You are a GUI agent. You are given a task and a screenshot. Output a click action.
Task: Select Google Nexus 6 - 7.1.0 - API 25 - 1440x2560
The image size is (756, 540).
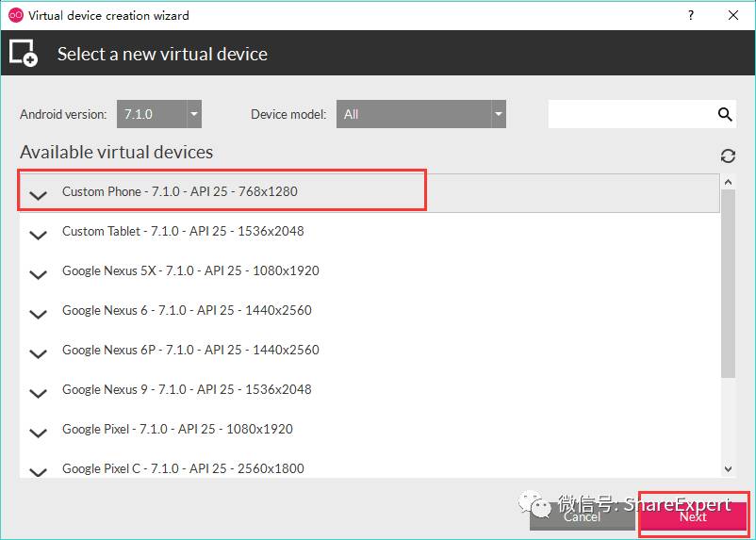[370, 311]
